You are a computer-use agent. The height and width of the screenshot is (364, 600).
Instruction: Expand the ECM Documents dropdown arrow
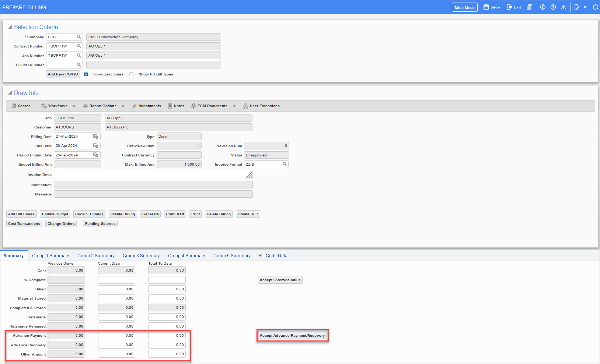(234, 106)
